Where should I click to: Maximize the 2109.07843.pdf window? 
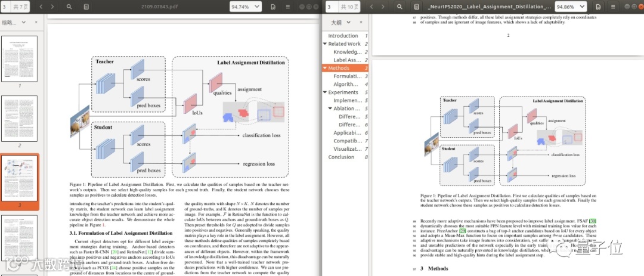[x=308, y=7]
